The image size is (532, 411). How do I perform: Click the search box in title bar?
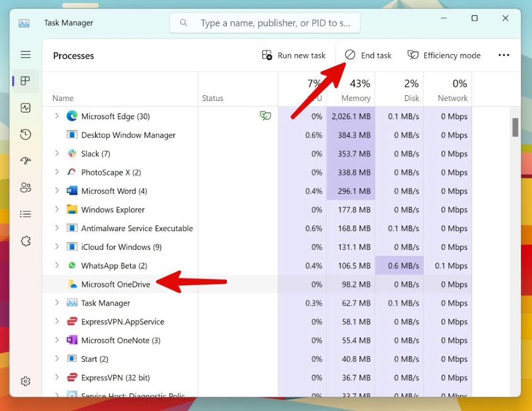coord(265,23)
